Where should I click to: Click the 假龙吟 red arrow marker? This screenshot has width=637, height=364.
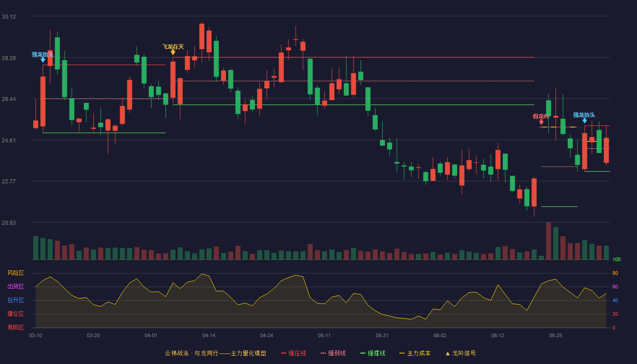[x=541, y=122]
